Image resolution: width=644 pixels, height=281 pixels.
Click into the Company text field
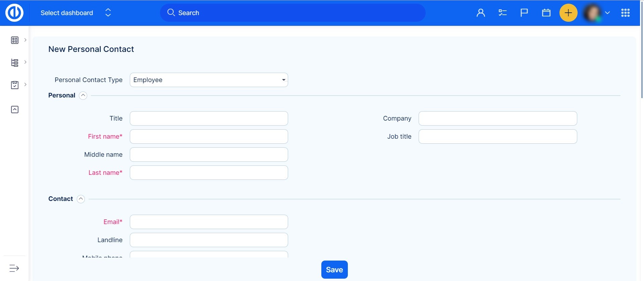(497, 119)
